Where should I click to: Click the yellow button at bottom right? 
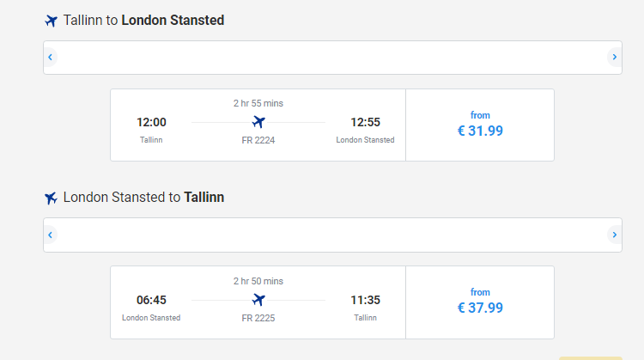pyautogui.click(x=591, y=358)
